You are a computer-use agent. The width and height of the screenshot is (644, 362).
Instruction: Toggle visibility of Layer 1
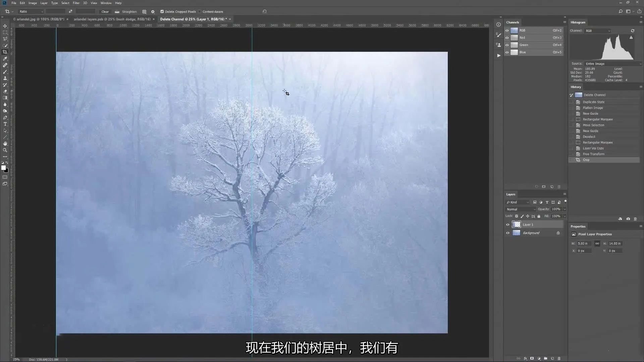[508, 225]
